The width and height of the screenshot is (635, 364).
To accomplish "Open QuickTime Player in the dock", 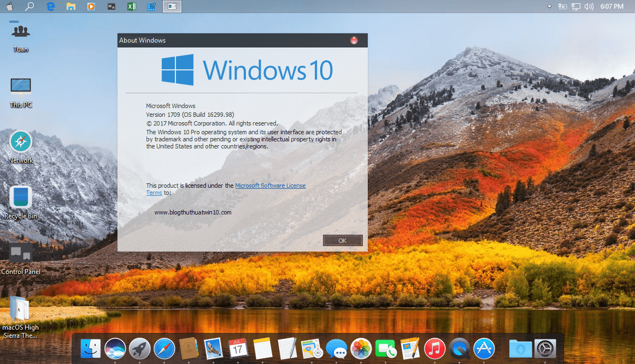I will coord(459,349).
